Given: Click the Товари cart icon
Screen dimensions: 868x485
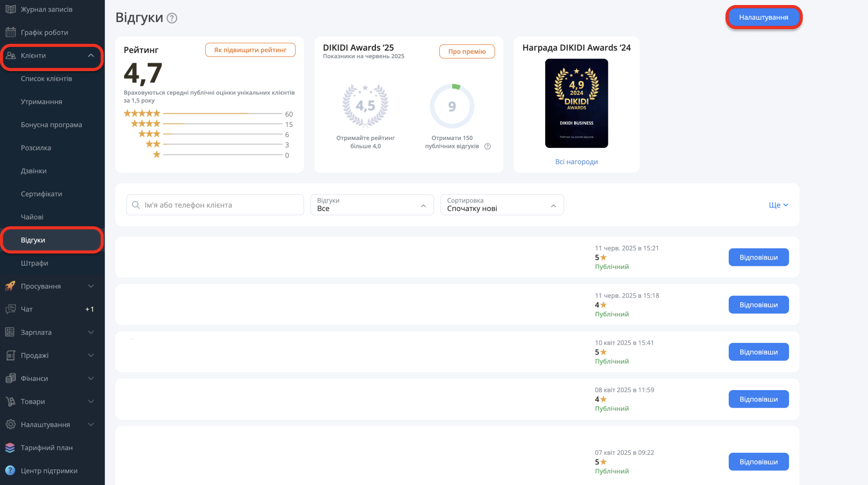Looking at the screenshot, I should pos(10,401).
